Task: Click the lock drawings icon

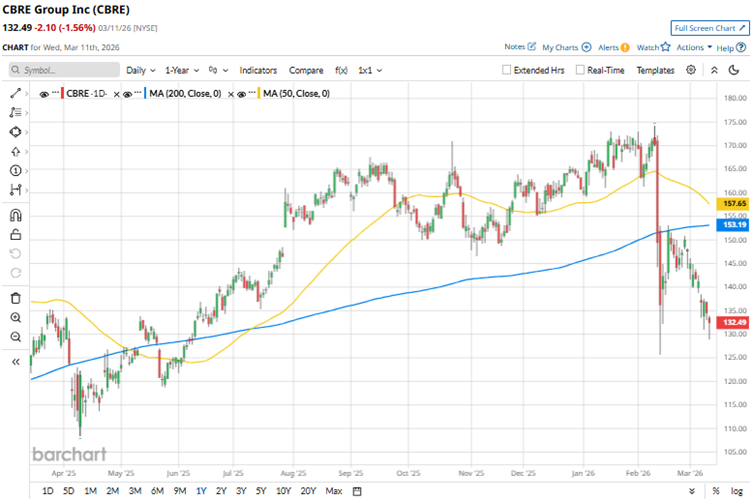Action: [15, 234]
